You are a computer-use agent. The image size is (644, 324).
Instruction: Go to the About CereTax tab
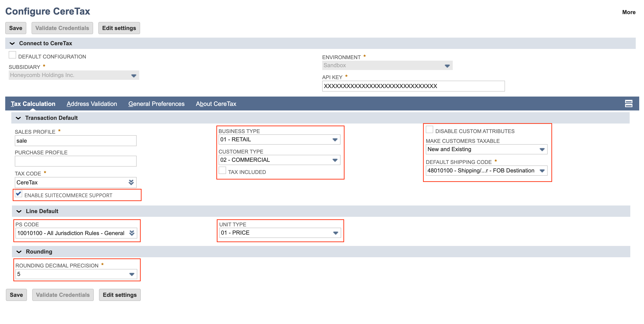216,104
